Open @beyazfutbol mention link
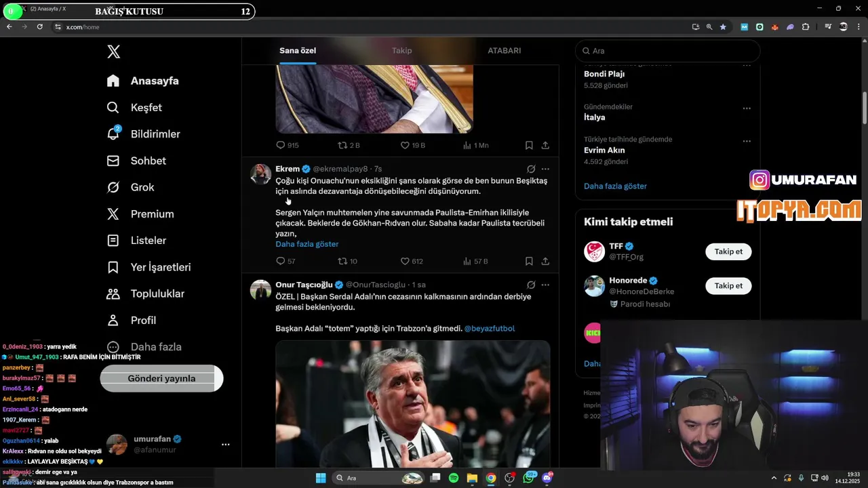This screenshot has width=868, height=488. tap(489, 328)
